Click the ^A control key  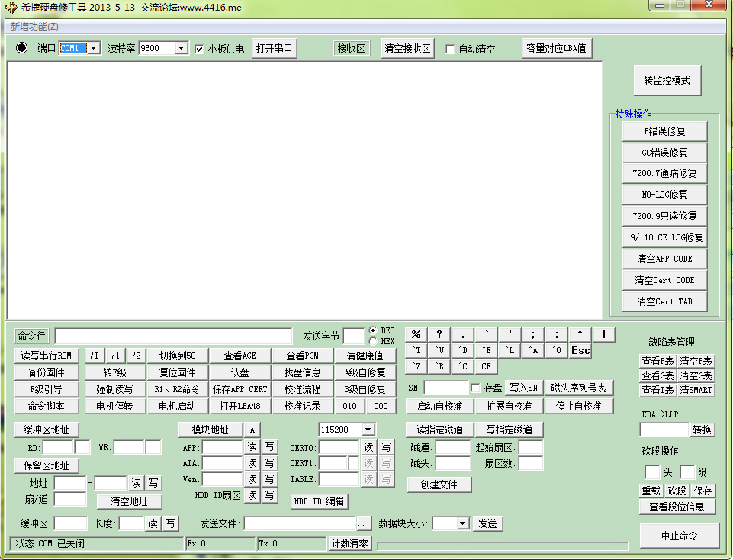click(533, 351)
